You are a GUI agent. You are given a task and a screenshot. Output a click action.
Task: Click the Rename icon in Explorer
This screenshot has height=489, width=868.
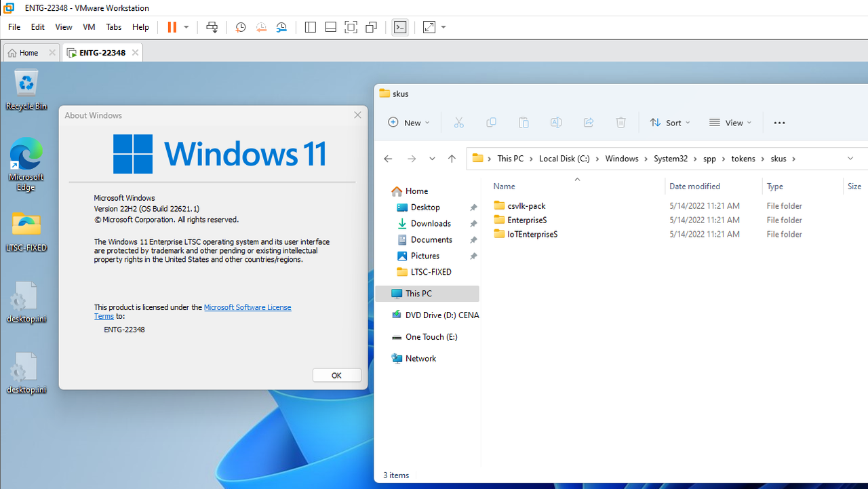[x=556, y=123]
